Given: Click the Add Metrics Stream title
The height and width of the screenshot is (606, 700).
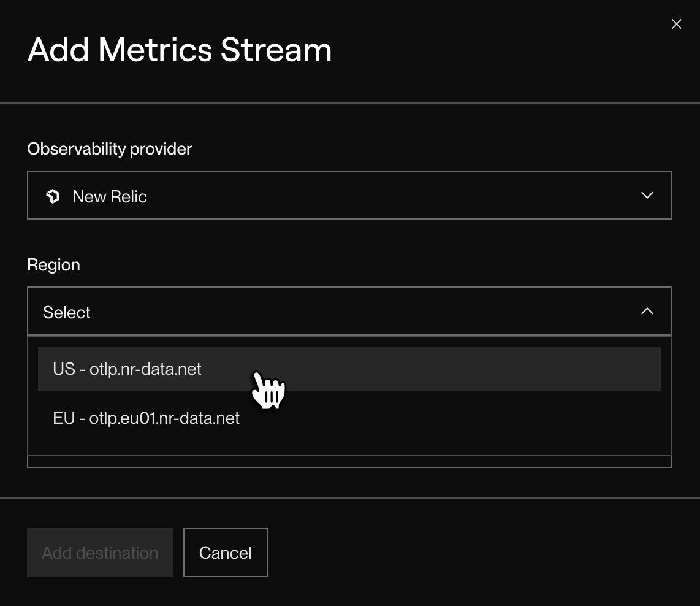Looking at the screenshot, I should (x=179, y=50).
